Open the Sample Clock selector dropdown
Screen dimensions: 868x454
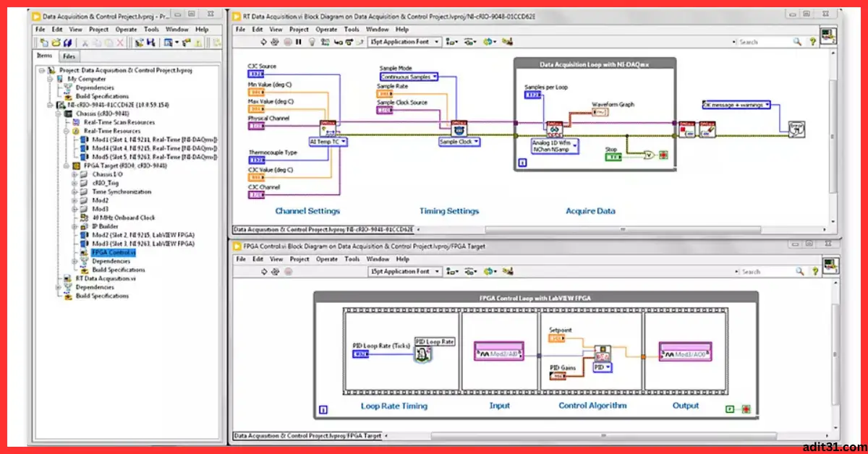[460, 142]
